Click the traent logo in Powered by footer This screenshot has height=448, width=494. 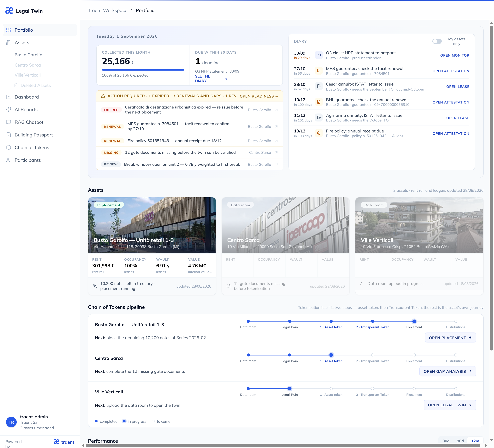[x=64, y=442]
